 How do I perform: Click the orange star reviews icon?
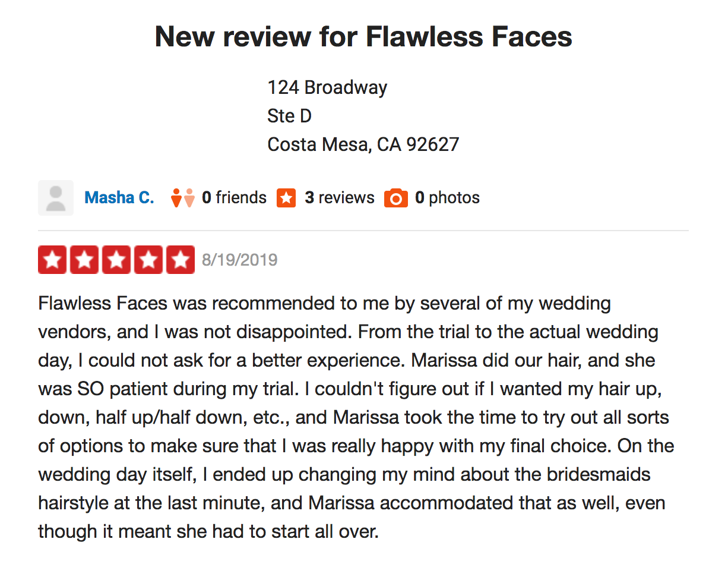286,198
